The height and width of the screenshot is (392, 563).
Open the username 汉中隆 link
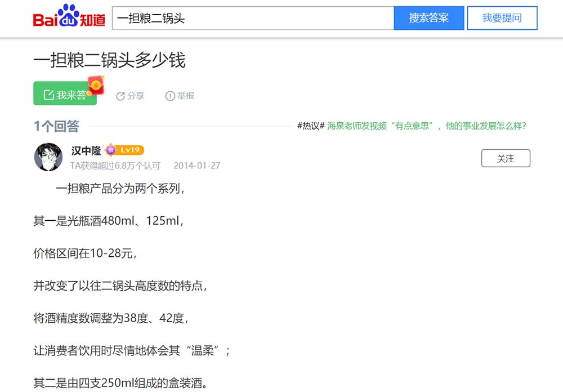tap(86, 150)
